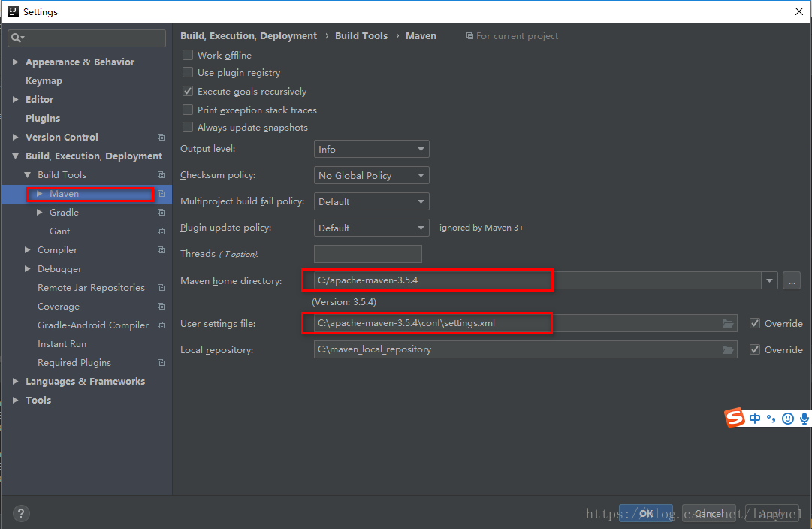Browse folder icon for User settings file
Viewport: 812px width, 529px height.
pos(728,323)
